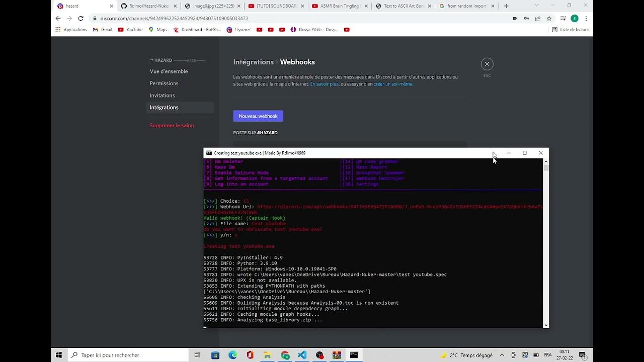This screenshot has width=644, height=362.
Task: Switch to the from random import tab
Action: [x=467, y=6]
